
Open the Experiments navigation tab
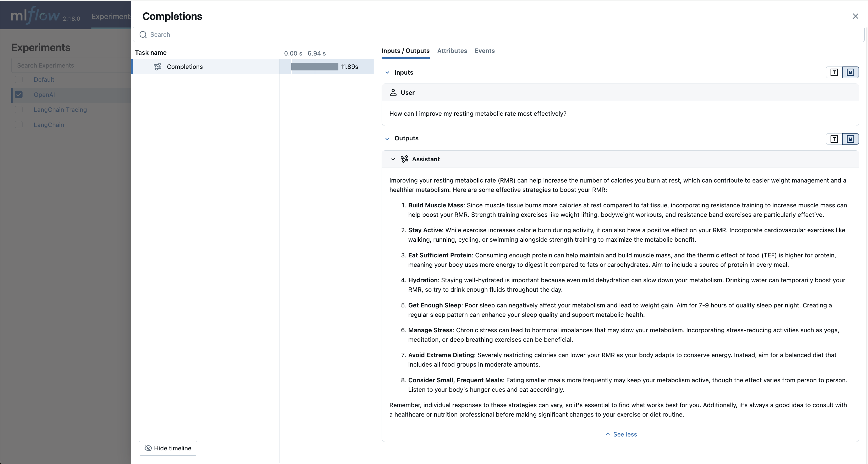click(x=111, y=16)
